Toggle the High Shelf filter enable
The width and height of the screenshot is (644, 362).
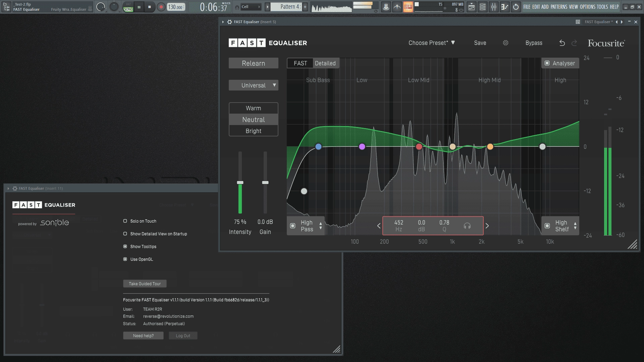[547, 226]
